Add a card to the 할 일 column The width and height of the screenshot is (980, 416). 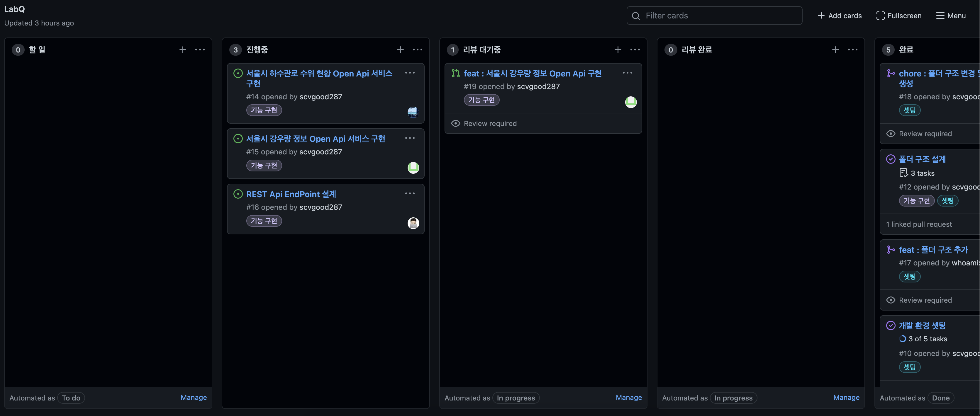pyautogui.click(x=183, y=50)
